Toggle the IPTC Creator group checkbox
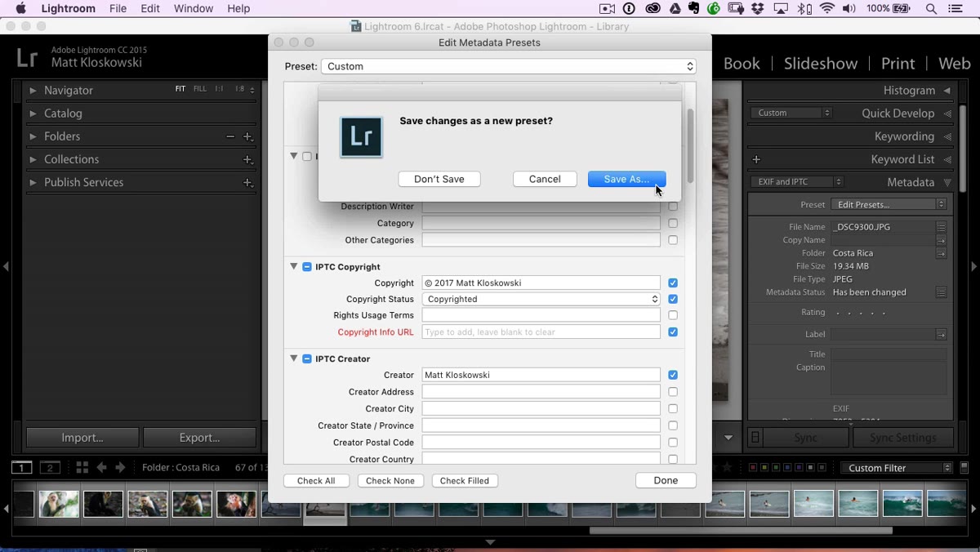The width and height of the screenshot is (980, 552). [x=307, y=358]
